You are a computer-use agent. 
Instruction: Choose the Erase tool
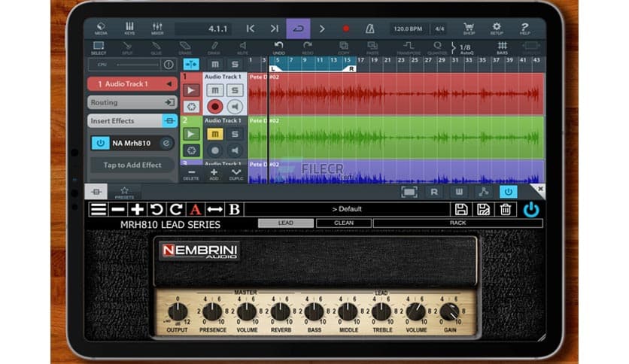(x=185, y=48)
